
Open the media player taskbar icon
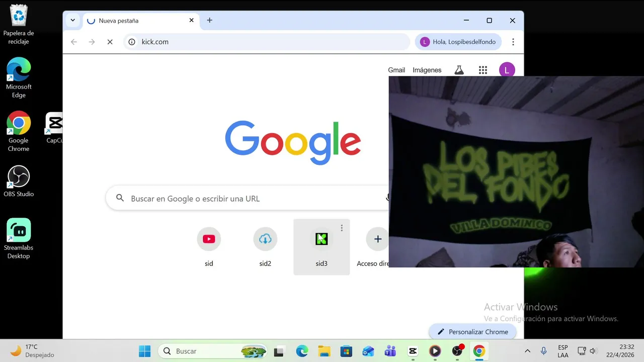[435, 351]
